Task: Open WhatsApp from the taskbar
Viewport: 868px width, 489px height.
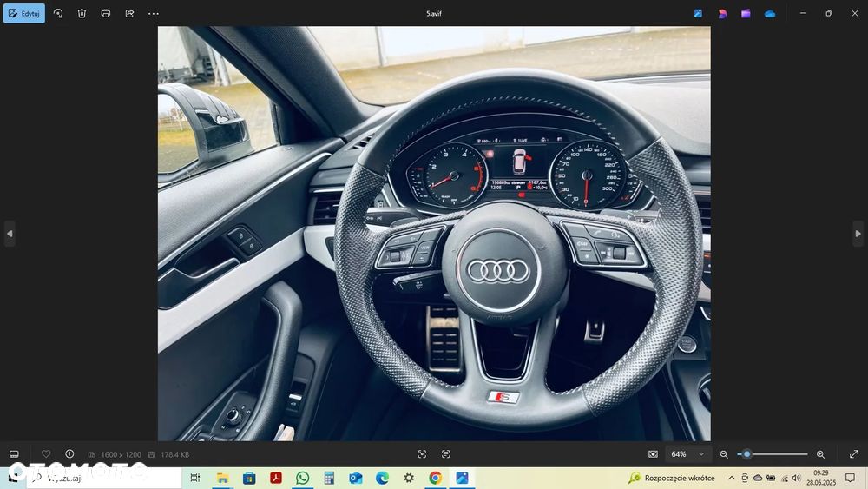Action: tap(302, 478)
